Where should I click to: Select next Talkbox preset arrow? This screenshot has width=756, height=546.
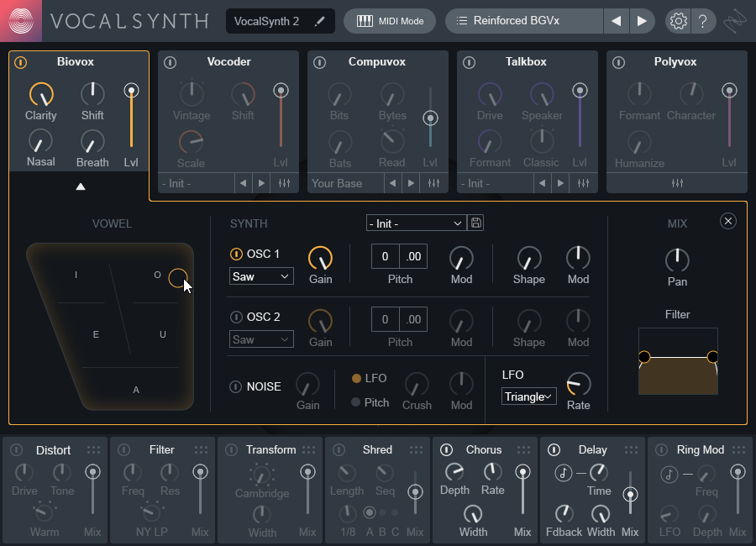[560, 183]
